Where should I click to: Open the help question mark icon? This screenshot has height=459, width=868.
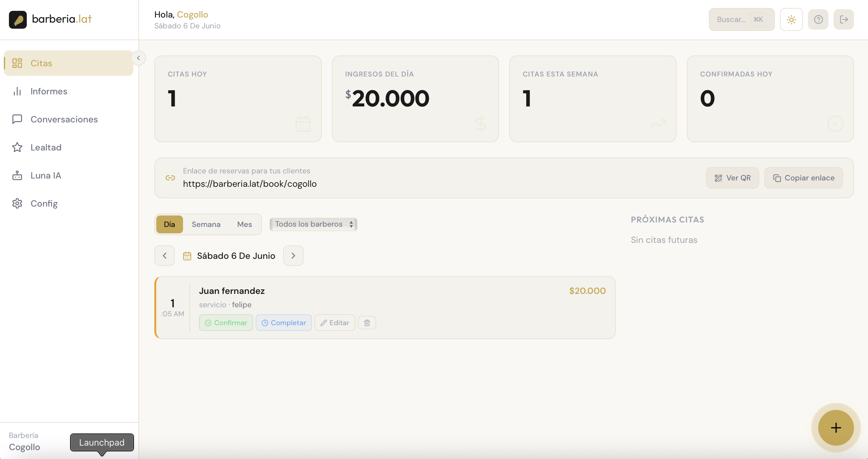tap(818, 19)
